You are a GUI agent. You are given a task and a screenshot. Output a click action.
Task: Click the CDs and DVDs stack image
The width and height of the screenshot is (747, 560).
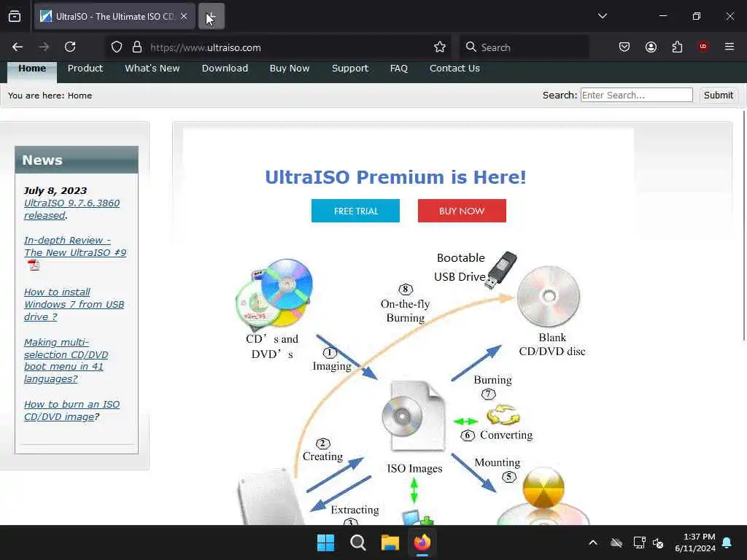point(274,295)
